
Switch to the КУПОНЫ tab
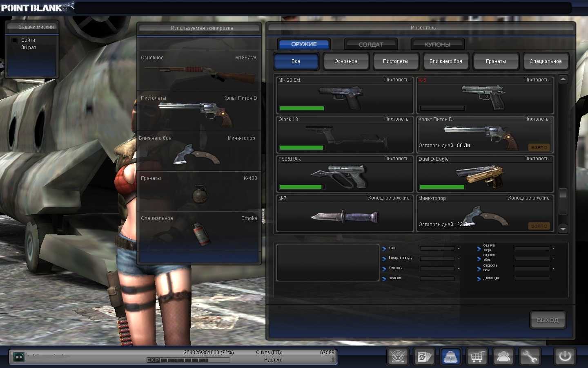437,44
